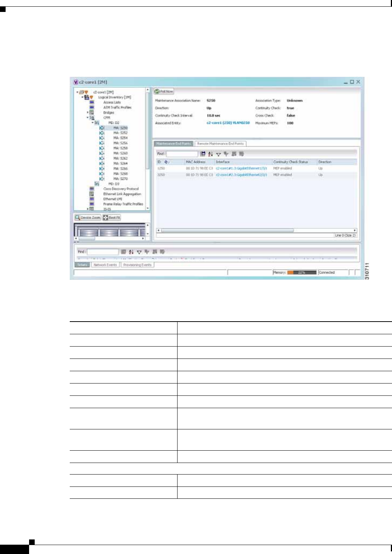Screen dimensions: 392x554
Task: Sort by the ID column header
Action: pos(170,162)
